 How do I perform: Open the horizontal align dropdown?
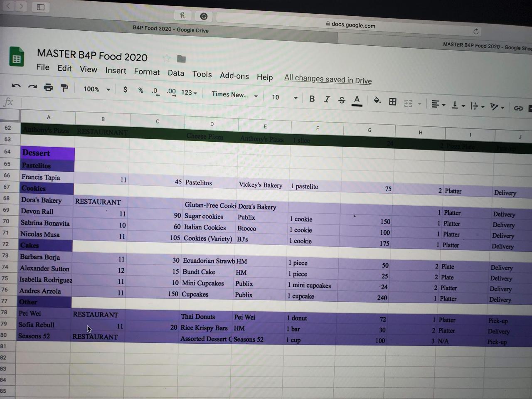coord(438,104)
